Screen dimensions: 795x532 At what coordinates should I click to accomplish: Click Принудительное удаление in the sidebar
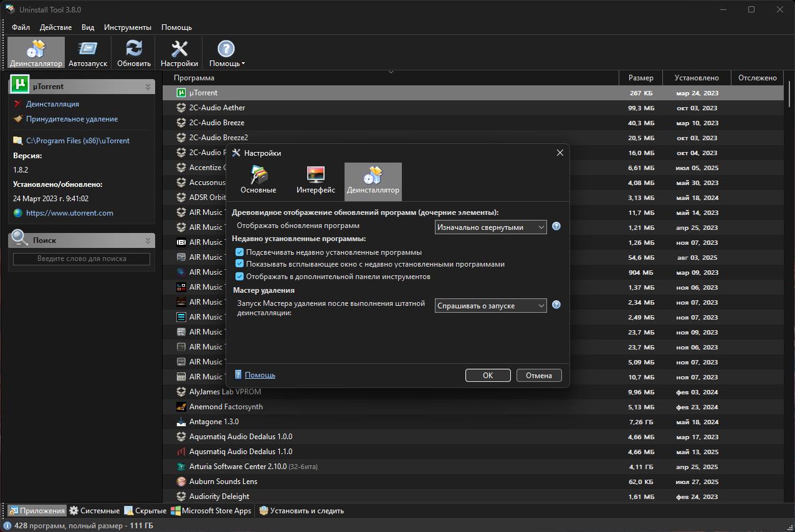72,119
